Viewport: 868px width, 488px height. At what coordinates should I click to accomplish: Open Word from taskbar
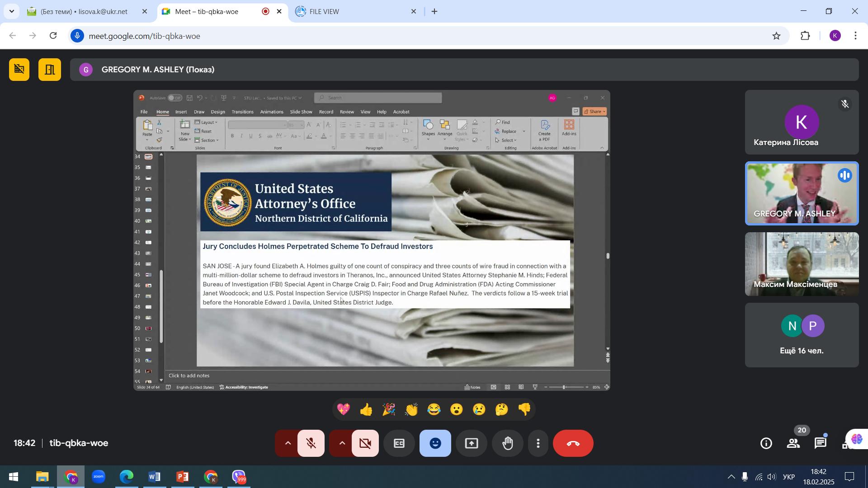[154, 477]
